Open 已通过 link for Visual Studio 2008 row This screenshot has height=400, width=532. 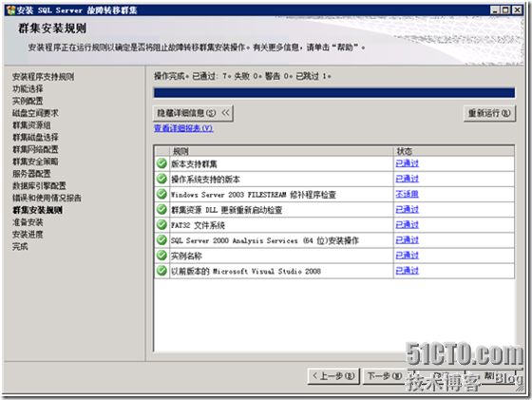(x=408, y=271)
